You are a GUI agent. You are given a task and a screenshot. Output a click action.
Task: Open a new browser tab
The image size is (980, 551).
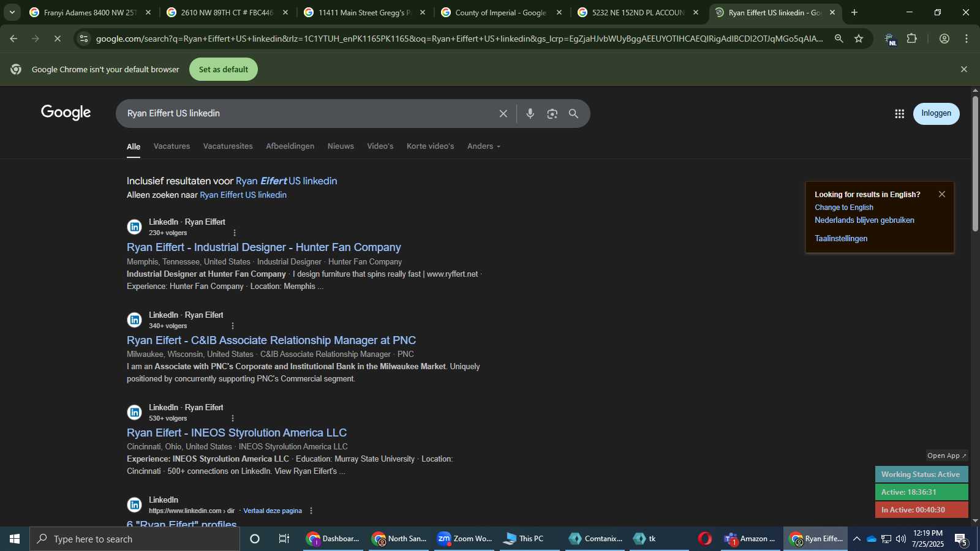[854, 12]
